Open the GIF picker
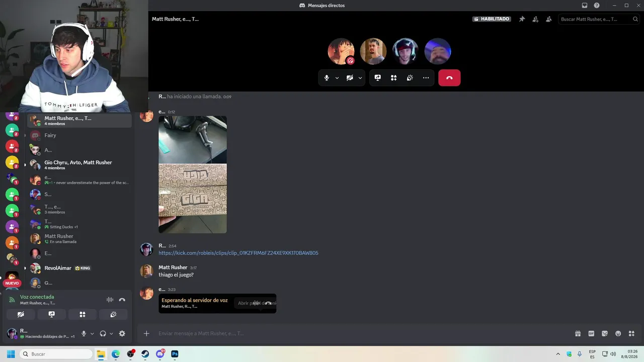 pos(591,333)
